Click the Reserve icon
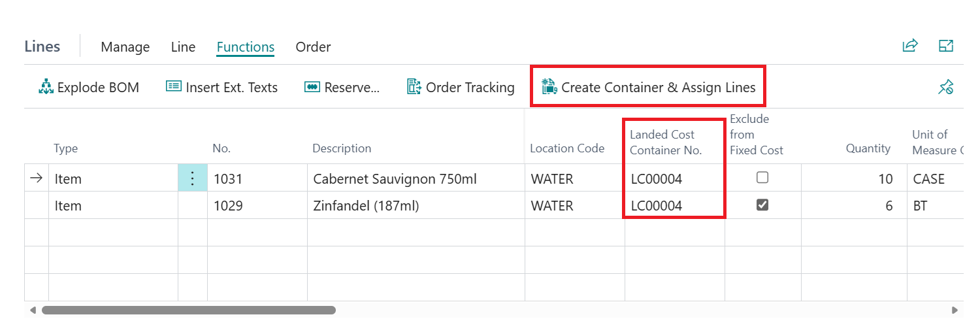 312,88
